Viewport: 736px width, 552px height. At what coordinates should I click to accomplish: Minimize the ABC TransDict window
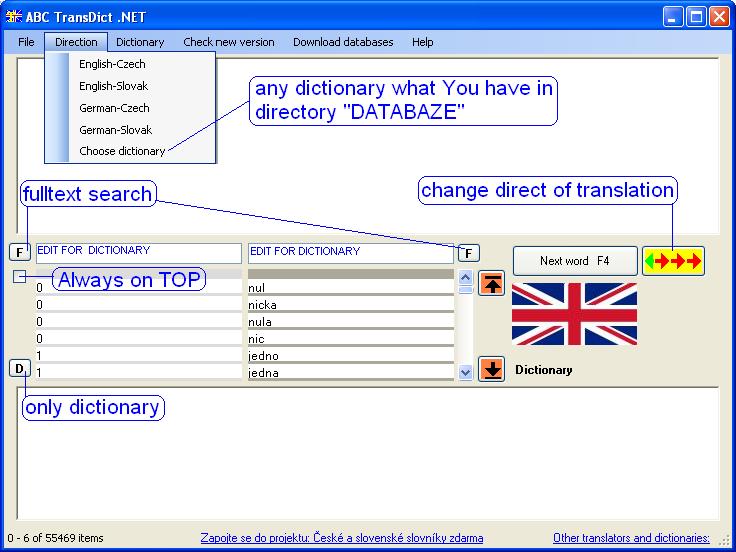coord(673,17)
